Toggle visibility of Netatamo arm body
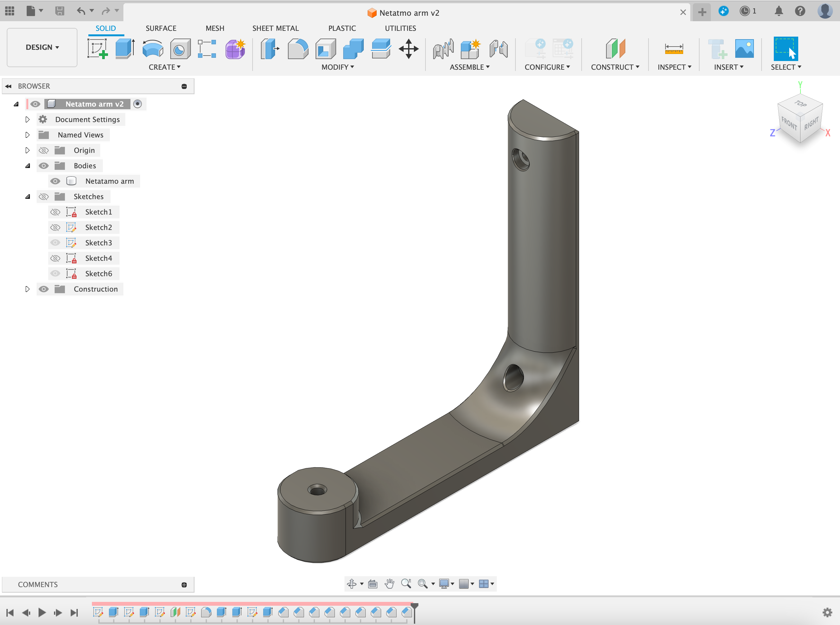Image resolution: width=840 pixels, height=625 pixels. point(55,181)
